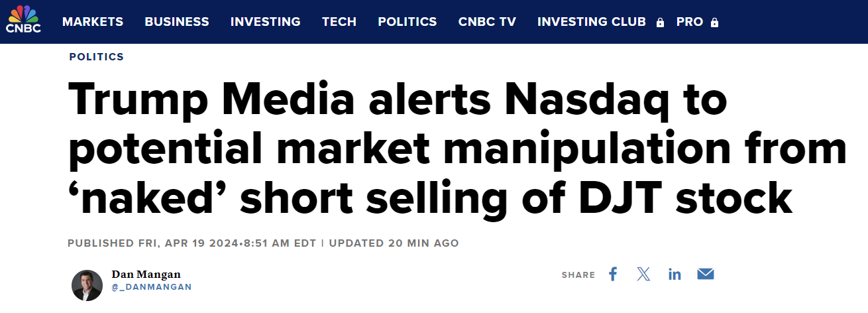Viewport: 868px width, 313px height.
Task: Click the Politics category label above headline
Action: click(x=97, y=57)
